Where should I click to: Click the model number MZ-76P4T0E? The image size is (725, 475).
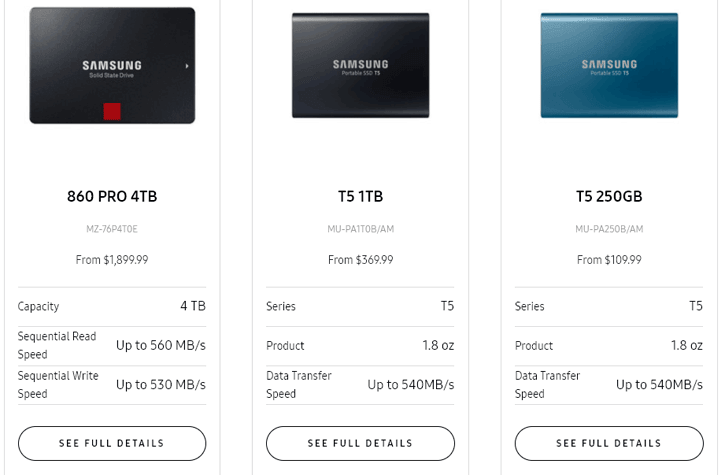(x=112, y=229)
